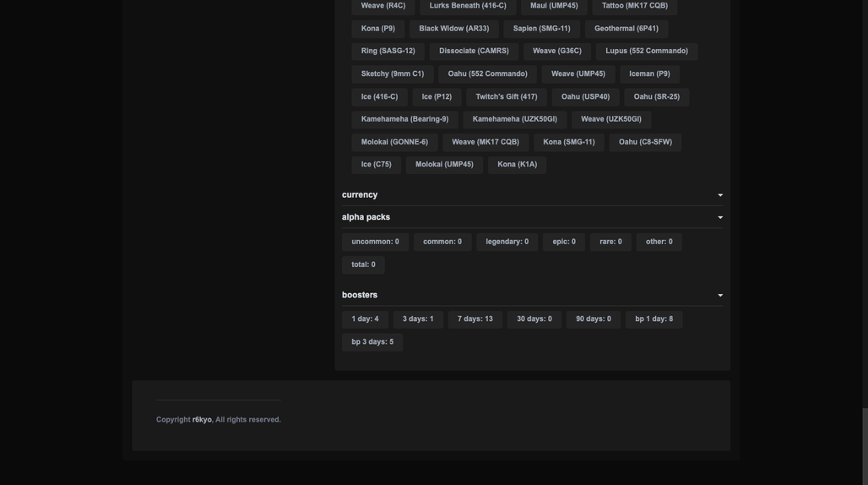Click the 3 days: 1 booster chip

418,319
